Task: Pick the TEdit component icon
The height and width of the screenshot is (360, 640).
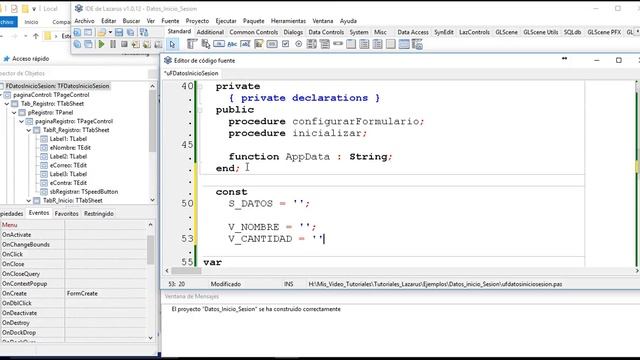Action: (245, 44)
